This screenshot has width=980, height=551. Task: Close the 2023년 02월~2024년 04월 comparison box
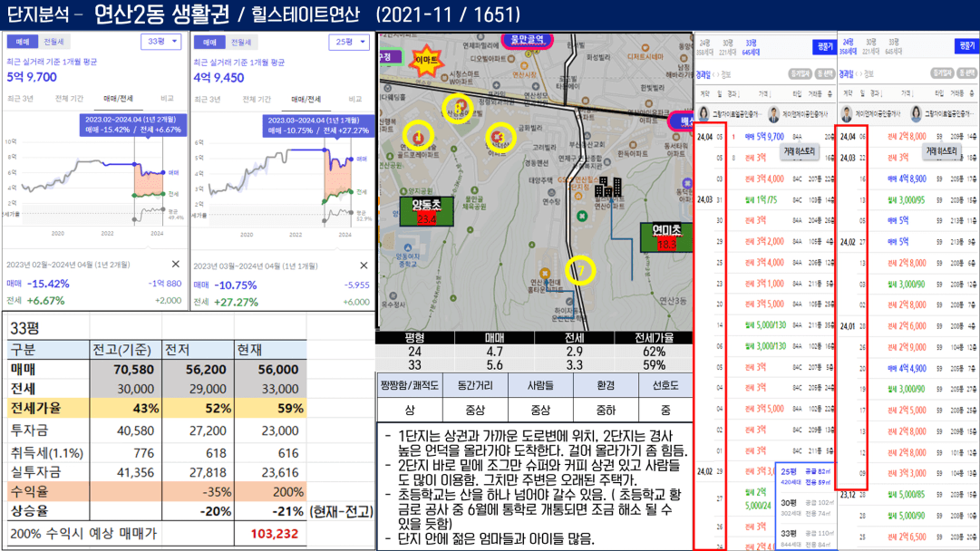click(176, 265)
